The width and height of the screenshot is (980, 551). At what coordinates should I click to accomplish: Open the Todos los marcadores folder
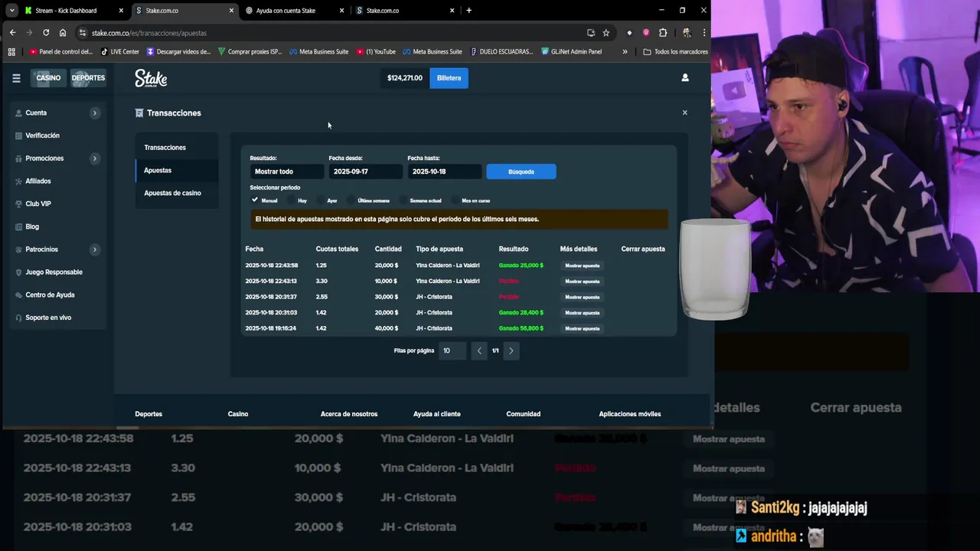[x=675, y=52]
